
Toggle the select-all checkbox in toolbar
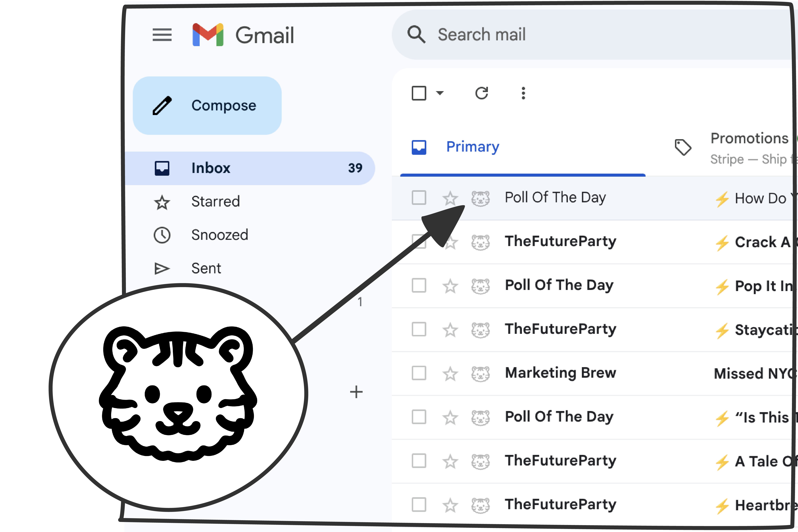click(x=419, y=93)
